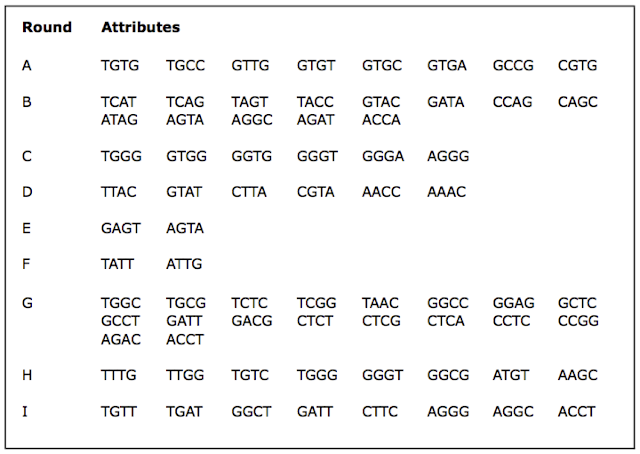Viewport: 640px width, 454px height.
Task: Select TTTG in round H
Action: point(118,375)
